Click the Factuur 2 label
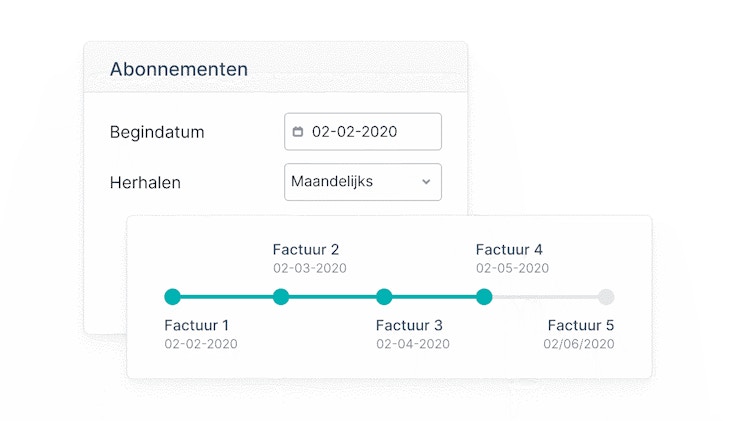The image size is (736, 421). tap(306, 249)
